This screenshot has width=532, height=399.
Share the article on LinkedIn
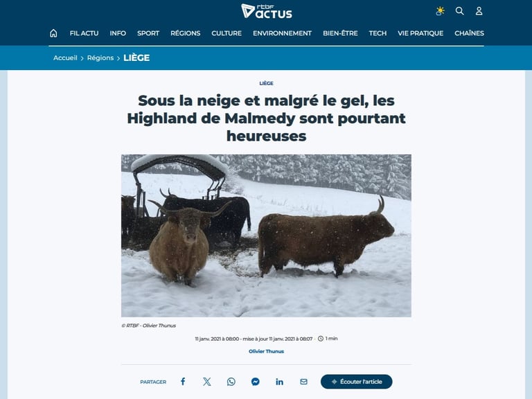[280, 382]
